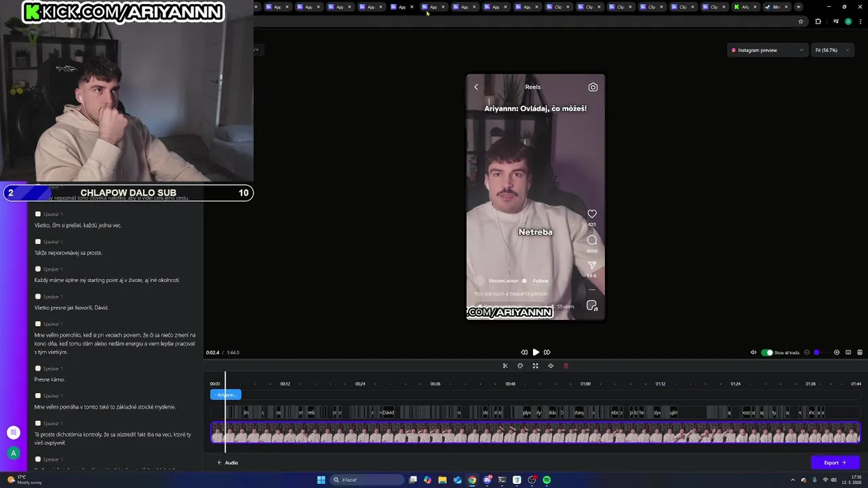Click the camera icon in Reels header
868x488 pixels.
coord(593,87)
